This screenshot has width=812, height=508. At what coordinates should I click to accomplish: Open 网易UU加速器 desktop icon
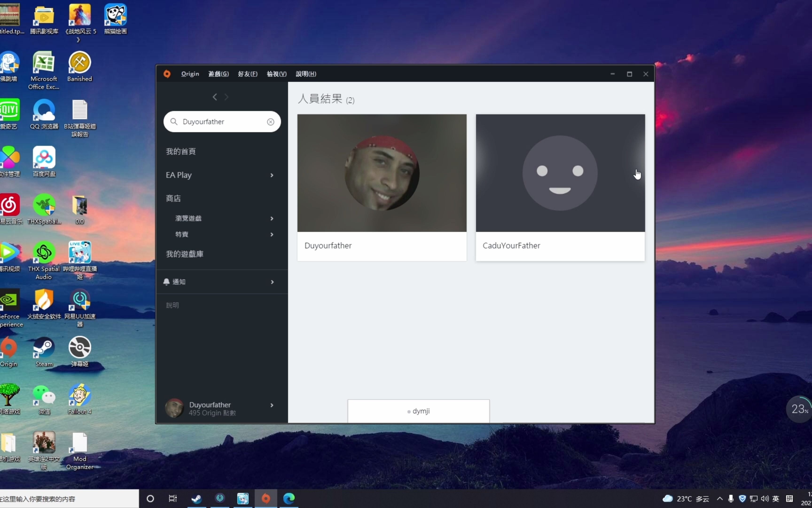pyautogui.click(x=79, y=308)
